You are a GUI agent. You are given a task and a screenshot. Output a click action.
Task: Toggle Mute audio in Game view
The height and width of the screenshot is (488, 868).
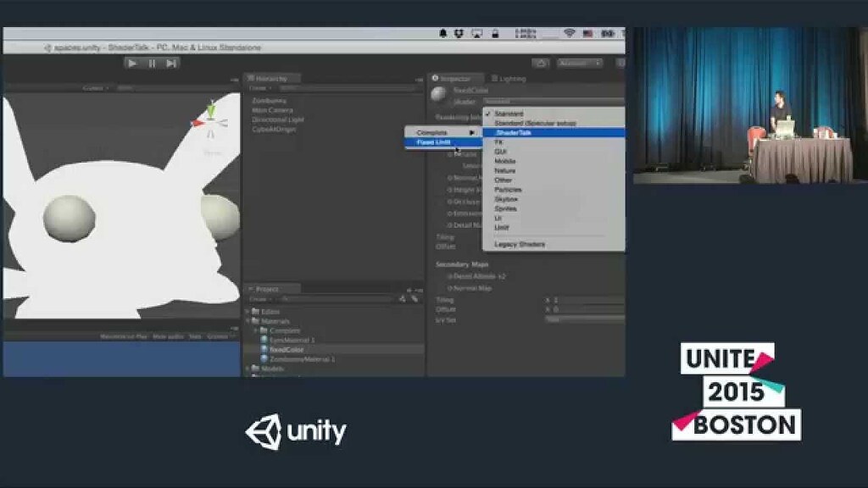coord(169,336)
